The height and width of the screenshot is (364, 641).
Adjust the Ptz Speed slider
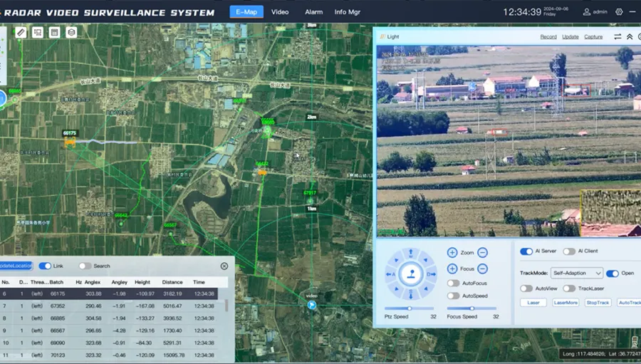click(410, 308)
